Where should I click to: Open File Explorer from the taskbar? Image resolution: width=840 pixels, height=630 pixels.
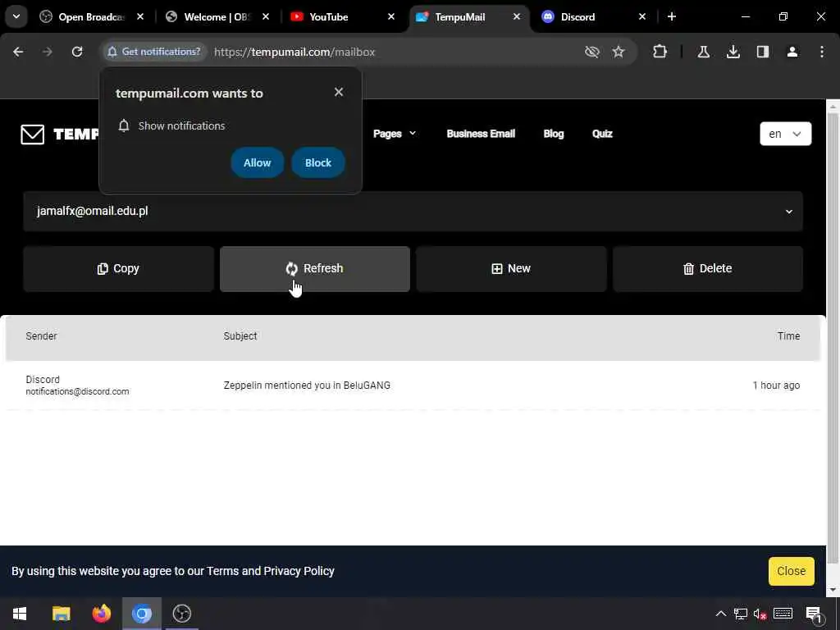pyautogui.click(x=61, y=614)
